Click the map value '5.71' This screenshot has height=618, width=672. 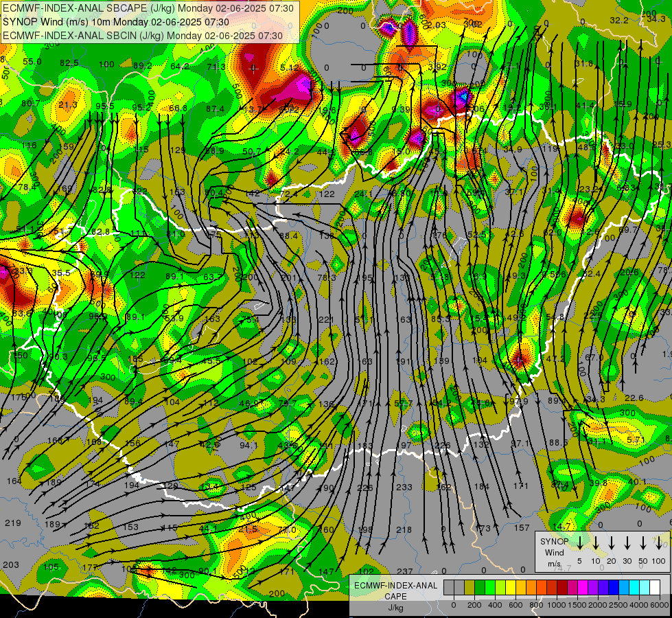click(636, 439)
